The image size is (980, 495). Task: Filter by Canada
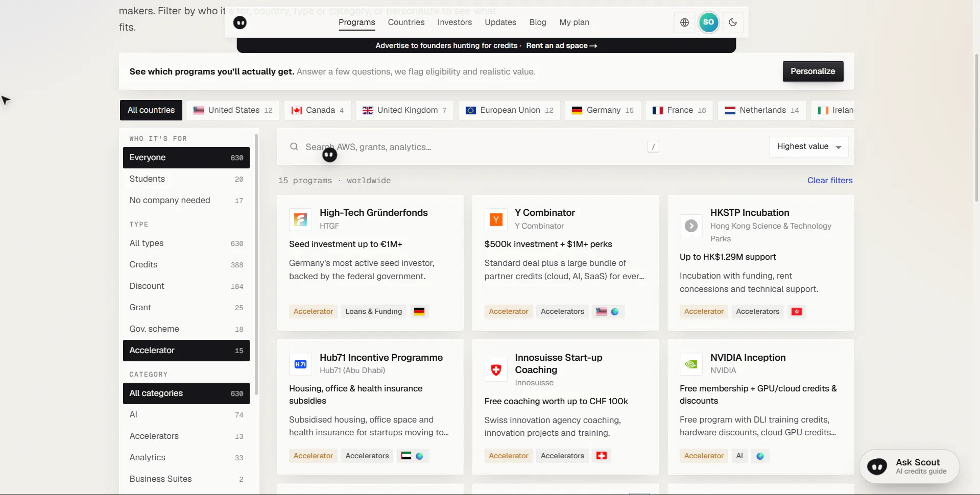pyautogui.click(x=318, y=110)
